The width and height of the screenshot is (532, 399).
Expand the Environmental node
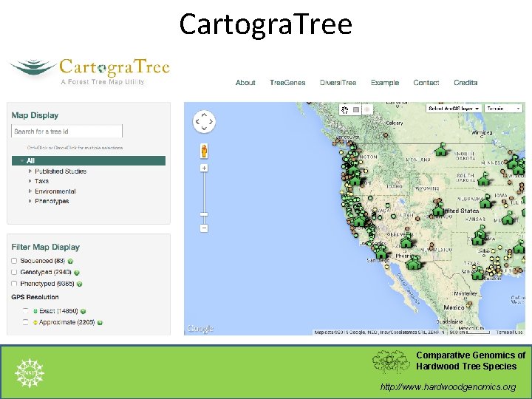click(30, 191)
